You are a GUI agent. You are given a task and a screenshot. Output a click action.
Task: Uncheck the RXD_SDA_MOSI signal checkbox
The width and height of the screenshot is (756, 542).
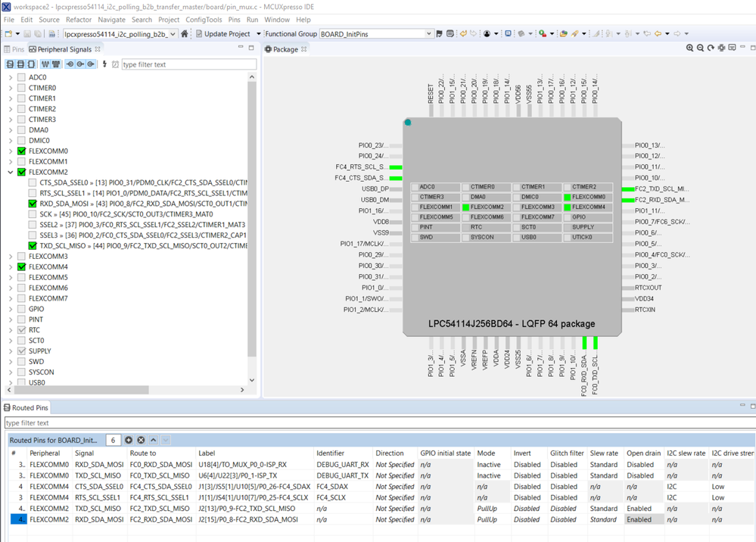click(x=33, y=204)
